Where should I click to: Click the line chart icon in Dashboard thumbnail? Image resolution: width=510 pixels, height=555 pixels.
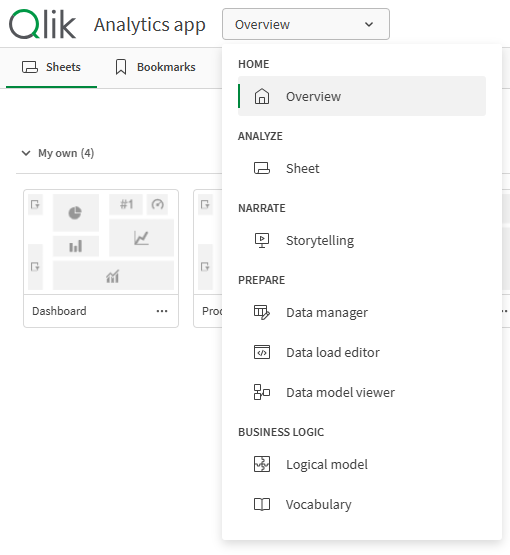(141, 238)
